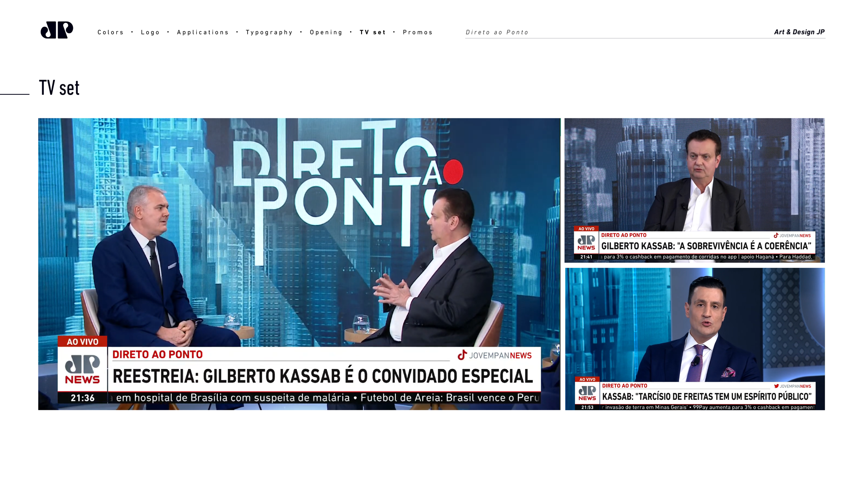The image size is (868, 488).
Task: Click the Twitter icon in bottom-right lower-third
Action: tap(776, 386)
